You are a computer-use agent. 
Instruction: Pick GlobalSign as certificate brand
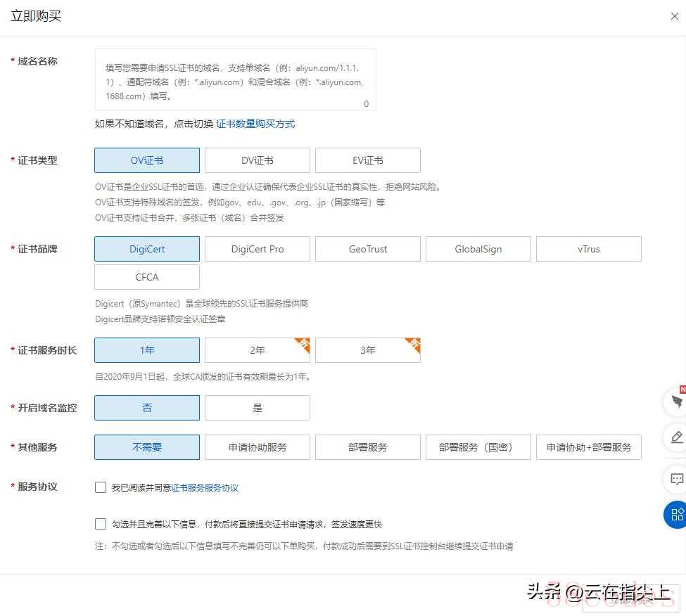click(x=478, y=249)
